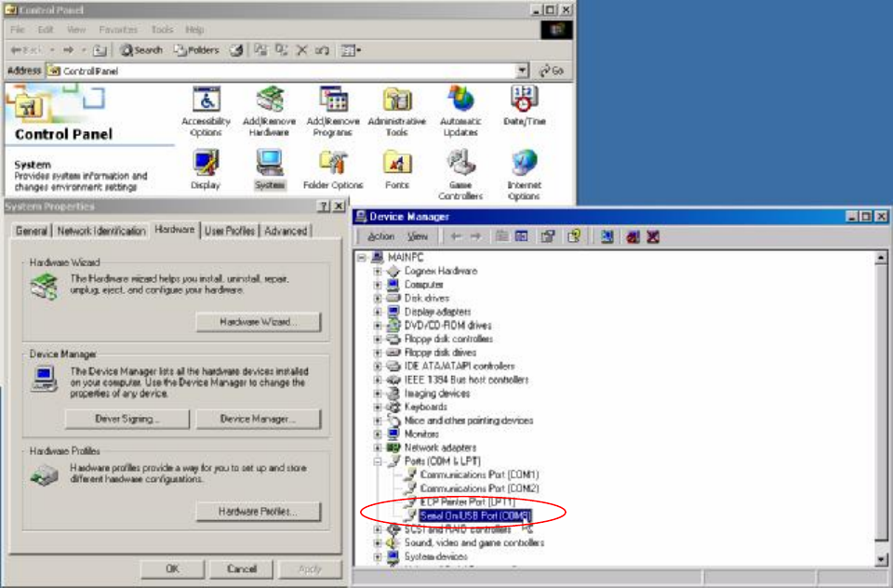
Task: Switch to Advanced tab
Action: pyautogui.click(x=286, y=231)
